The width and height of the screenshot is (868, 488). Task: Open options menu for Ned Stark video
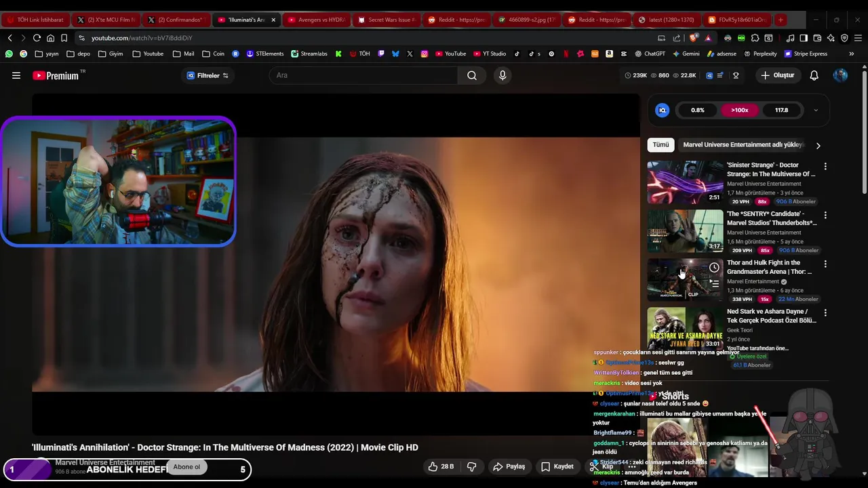[x=825, y=312]
